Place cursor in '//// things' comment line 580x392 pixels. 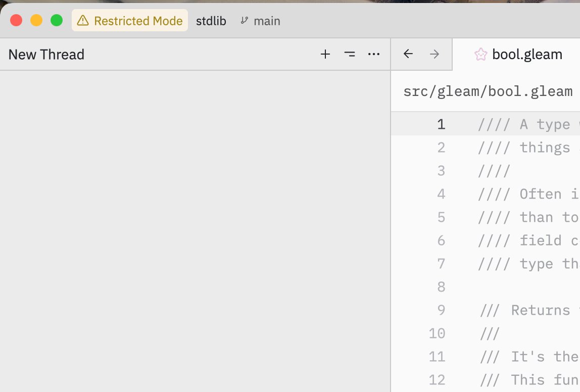pyautogui.click(x=528, y=148)
